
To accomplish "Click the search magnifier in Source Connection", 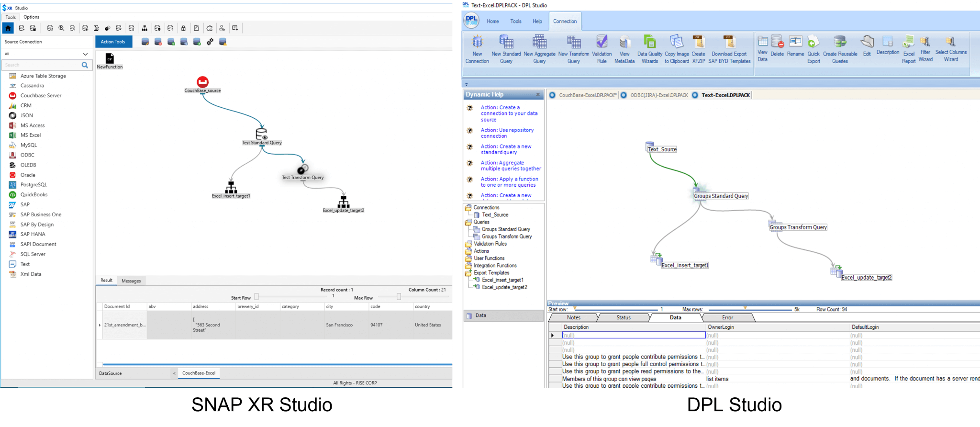I will point(85,65).
